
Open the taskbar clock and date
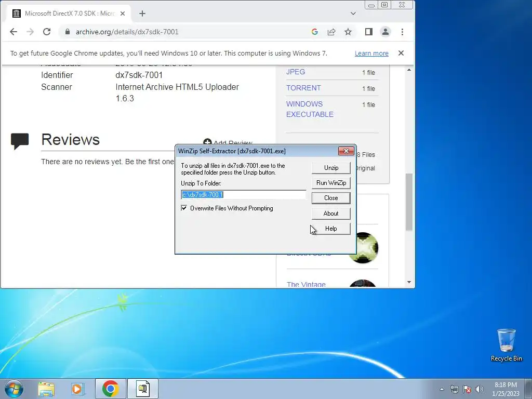(x=506, y=389)
